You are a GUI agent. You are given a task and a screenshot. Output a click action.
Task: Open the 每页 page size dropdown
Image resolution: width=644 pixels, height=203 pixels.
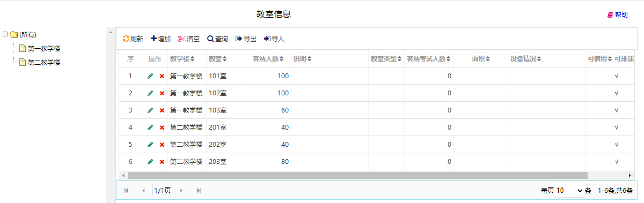point(569,190)
